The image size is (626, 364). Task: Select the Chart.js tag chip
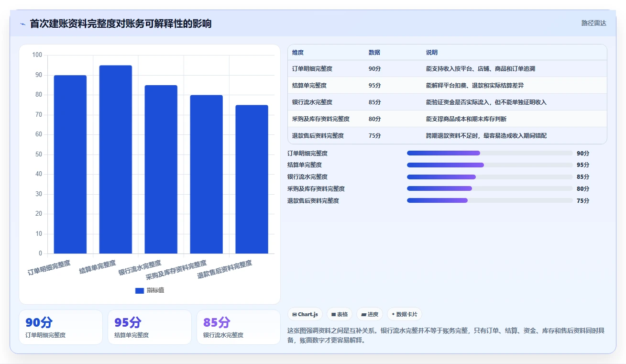(305, 314)
